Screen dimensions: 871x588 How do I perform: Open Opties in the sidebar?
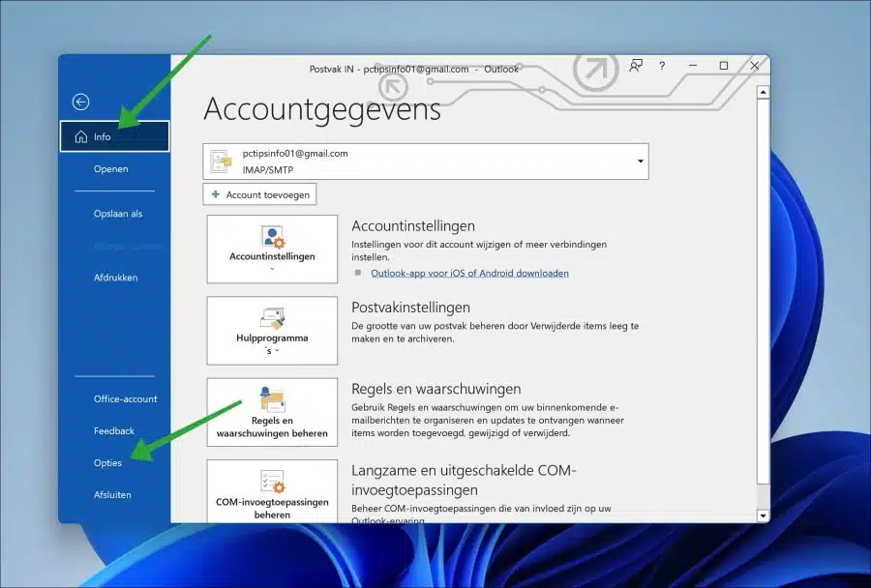[x=107, y=463]
